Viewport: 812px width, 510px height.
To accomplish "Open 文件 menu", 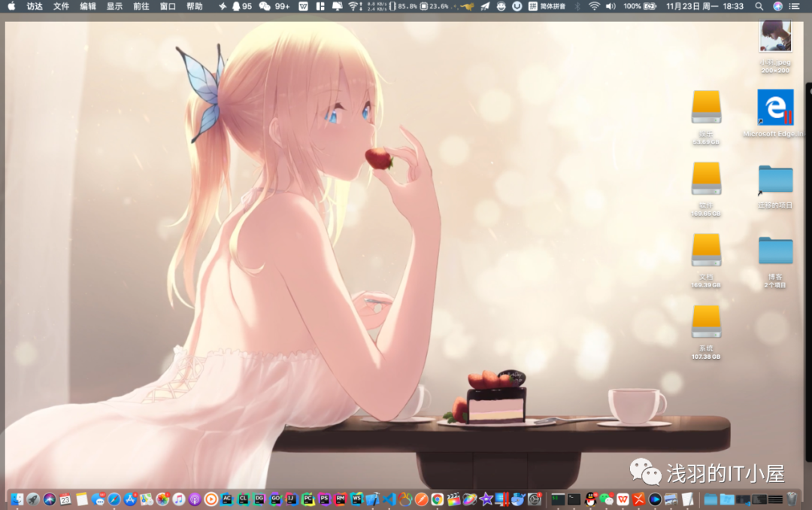I will (x=61, y=6).
